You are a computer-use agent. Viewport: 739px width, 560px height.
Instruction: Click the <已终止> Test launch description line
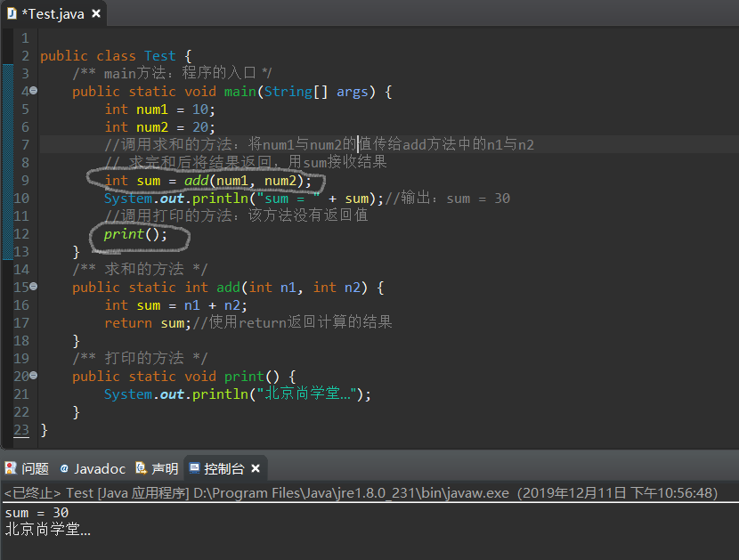coord(361,493)
